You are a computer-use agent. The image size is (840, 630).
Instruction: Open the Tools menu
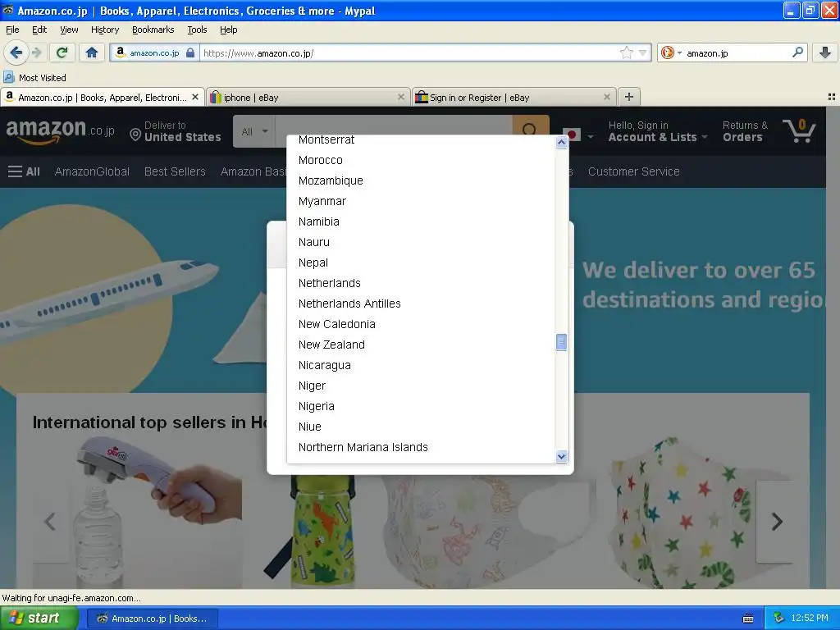coord(197,30)
